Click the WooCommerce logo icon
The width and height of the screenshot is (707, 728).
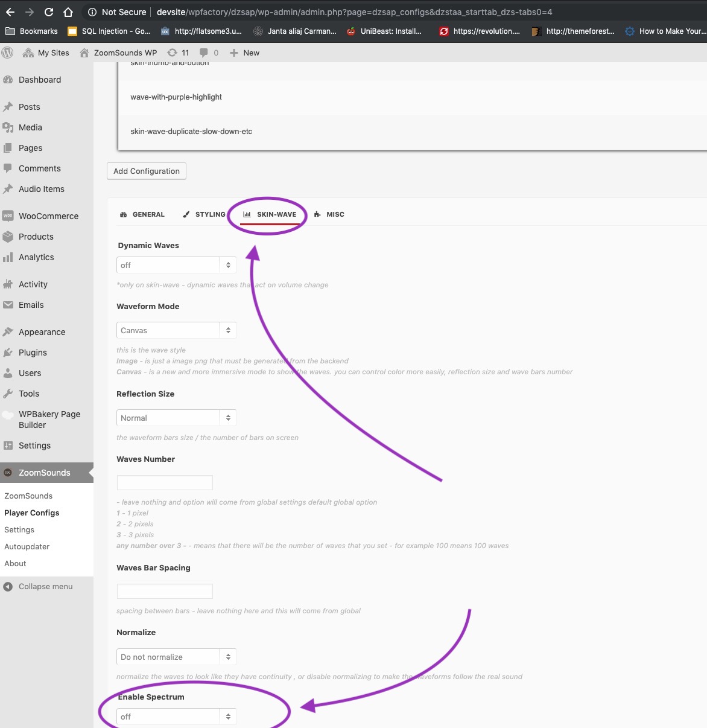(8, 216)
